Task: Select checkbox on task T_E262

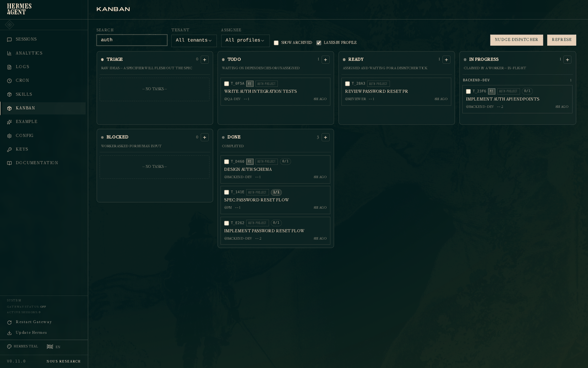Action: coord(227,223)
